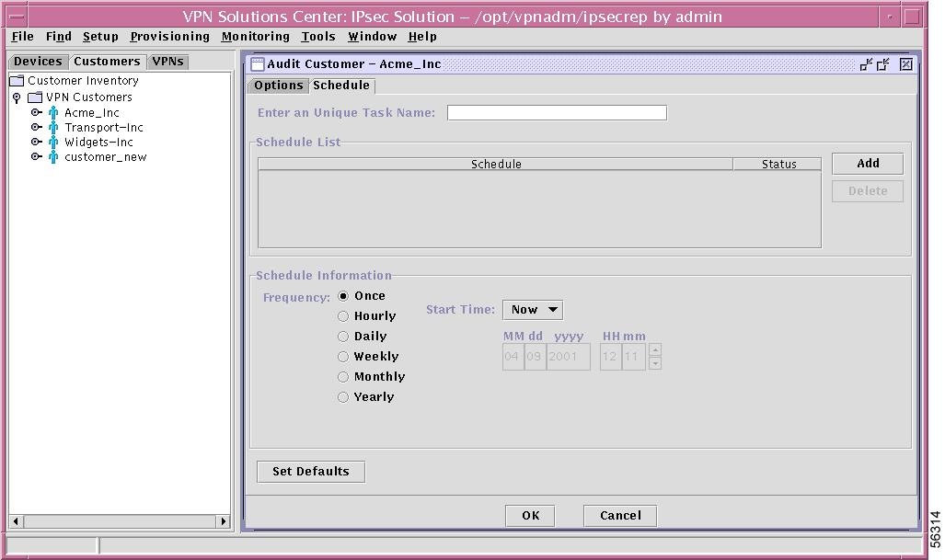This screenshot has width=945, height=560.
Task: Click the day field showing 09
Action: [536, 357]
